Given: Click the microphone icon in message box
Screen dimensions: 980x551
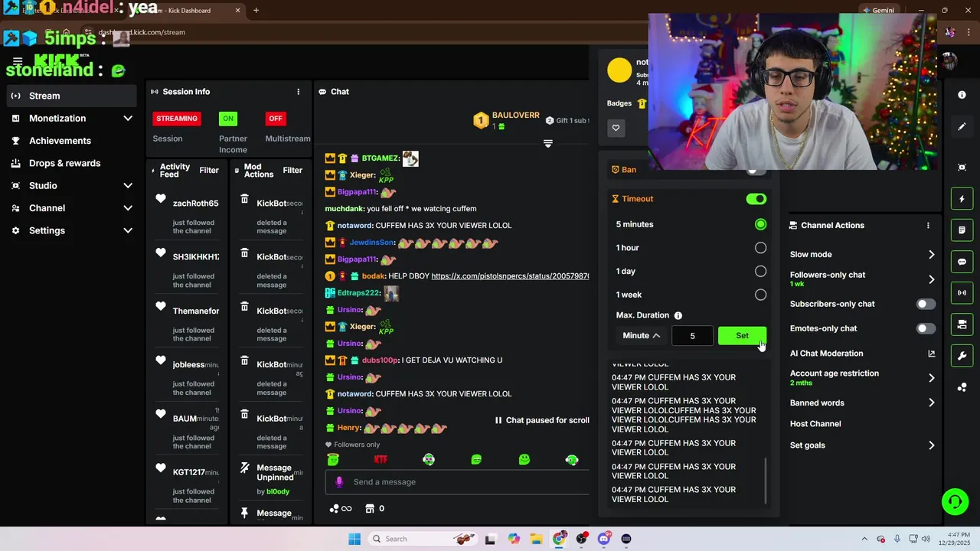Looking at the screenshot, I should (339, 482).
